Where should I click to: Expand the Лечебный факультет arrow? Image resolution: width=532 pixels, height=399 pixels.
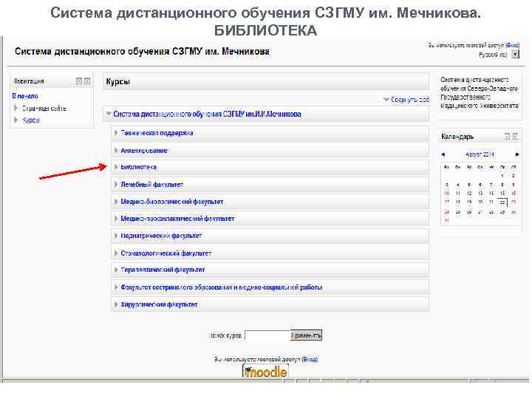click(116, 185)
